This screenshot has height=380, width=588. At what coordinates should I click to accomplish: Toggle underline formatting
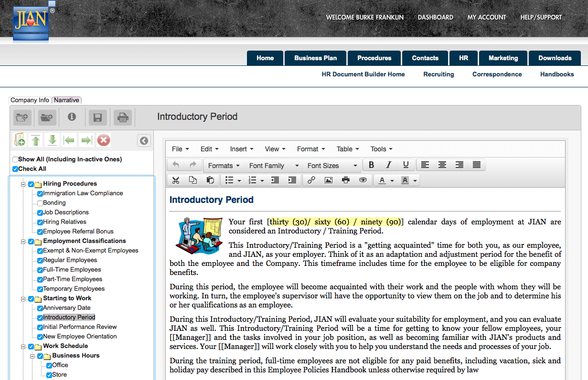point(406,165)
